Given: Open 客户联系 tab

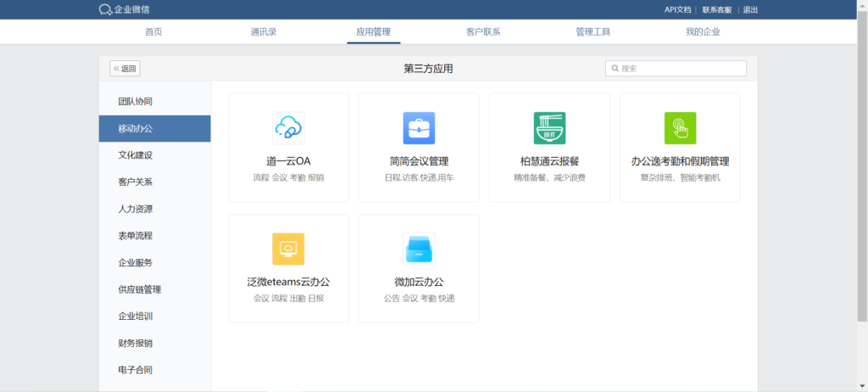Looking at the screenshot, I should [x=483, y=31].
